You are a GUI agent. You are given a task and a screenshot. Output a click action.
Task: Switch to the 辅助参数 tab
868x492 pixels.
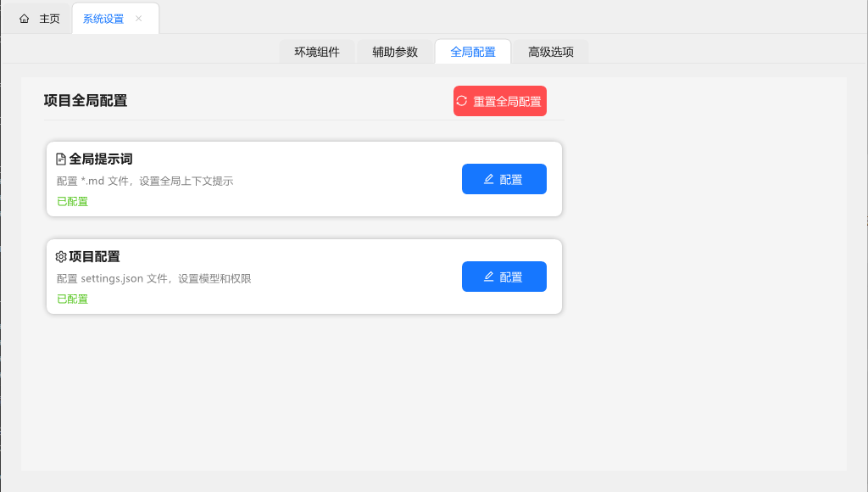click(395, 51)
